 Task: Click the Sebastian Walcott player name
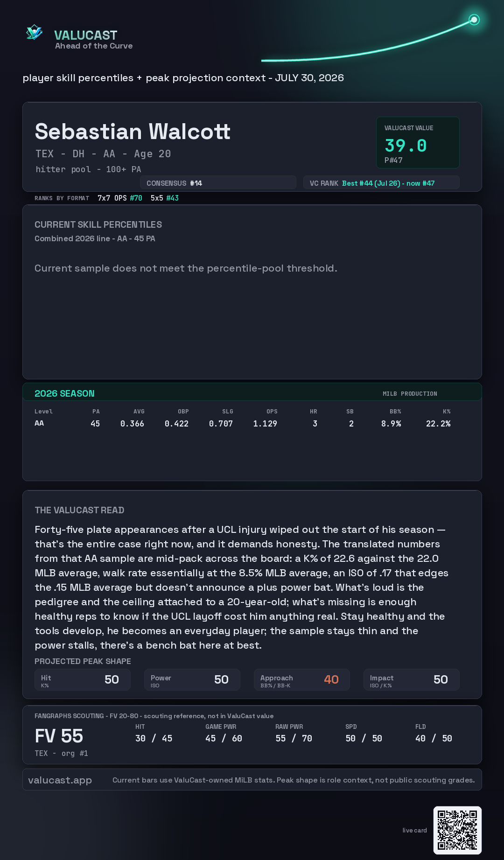click(133, 132)
